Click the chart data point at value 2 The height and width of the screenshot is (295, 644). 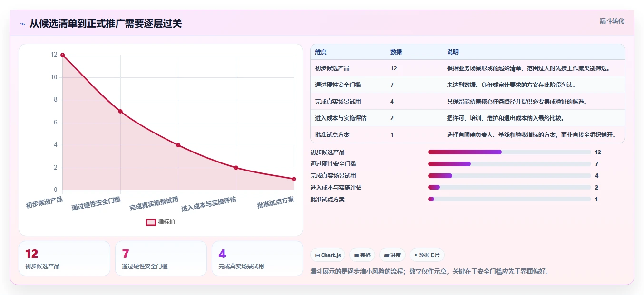tap(236, 168)
